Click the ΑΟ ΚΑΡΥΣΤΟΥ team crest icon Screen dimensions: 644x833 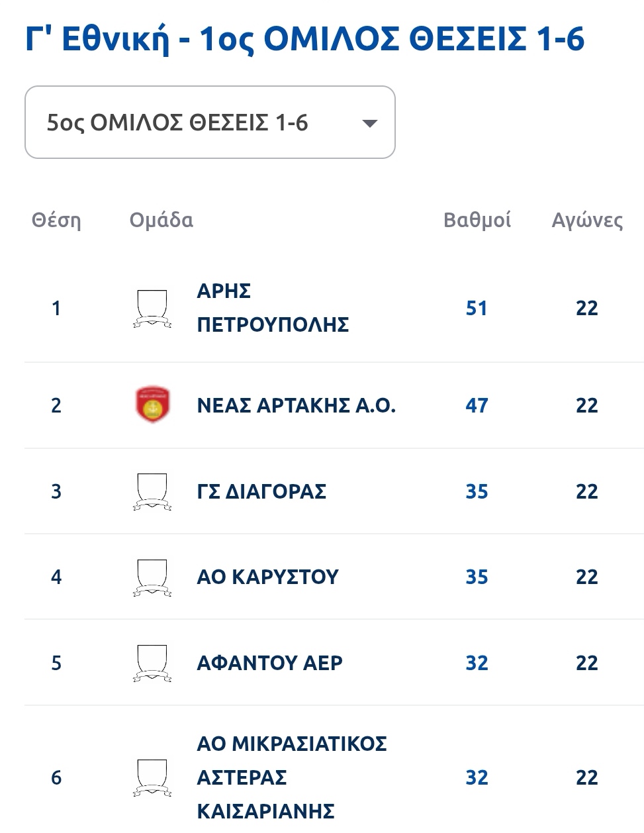pyautogui.click(x=152, y=577)
